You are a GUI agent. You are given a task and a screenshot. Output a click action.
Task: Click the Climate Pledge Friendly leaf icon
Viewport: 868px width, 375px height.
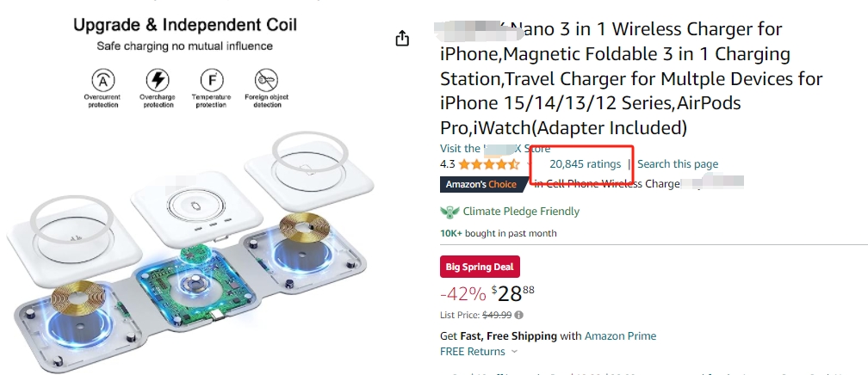pos(449,212)
